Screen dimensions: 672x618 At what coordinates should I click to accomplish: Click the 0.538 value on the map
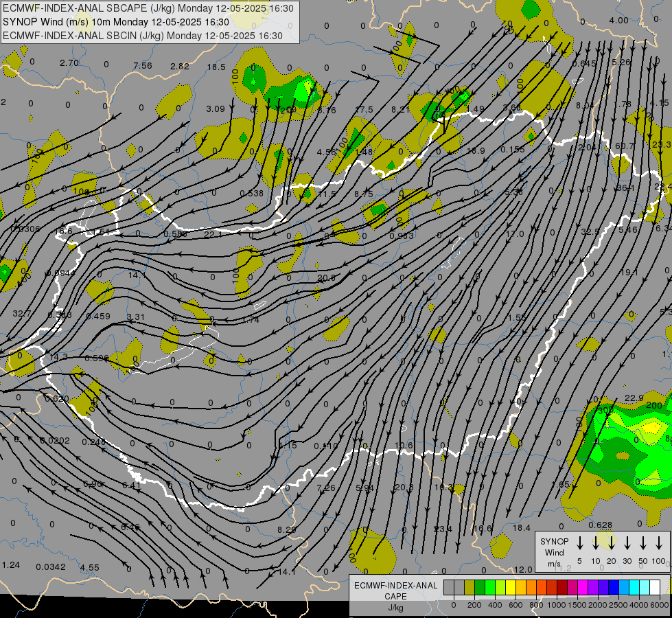[x=252, y=194]
